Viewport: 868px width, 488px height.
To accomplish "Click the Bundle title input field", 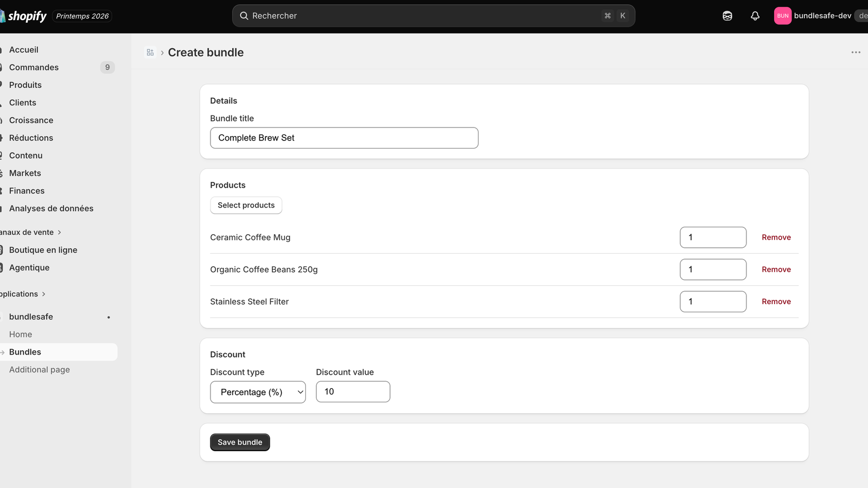I will (344, 138).
